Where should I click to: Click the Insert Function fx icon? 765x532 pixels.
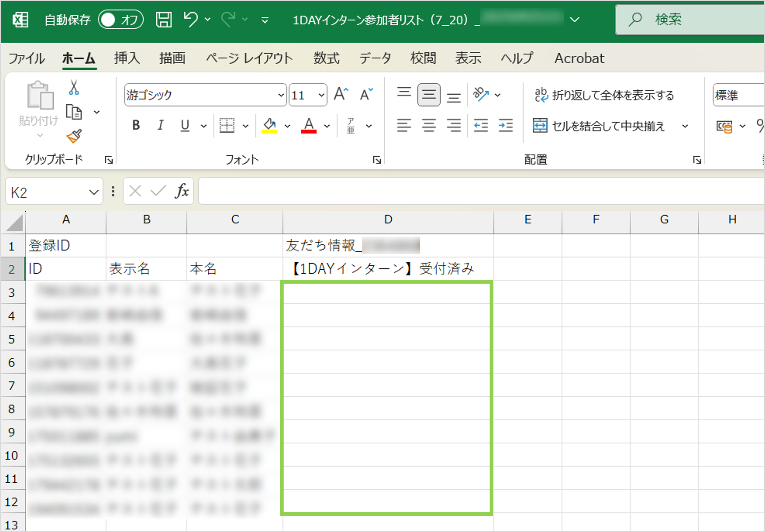pyautogui.click(x=182, y=191)
